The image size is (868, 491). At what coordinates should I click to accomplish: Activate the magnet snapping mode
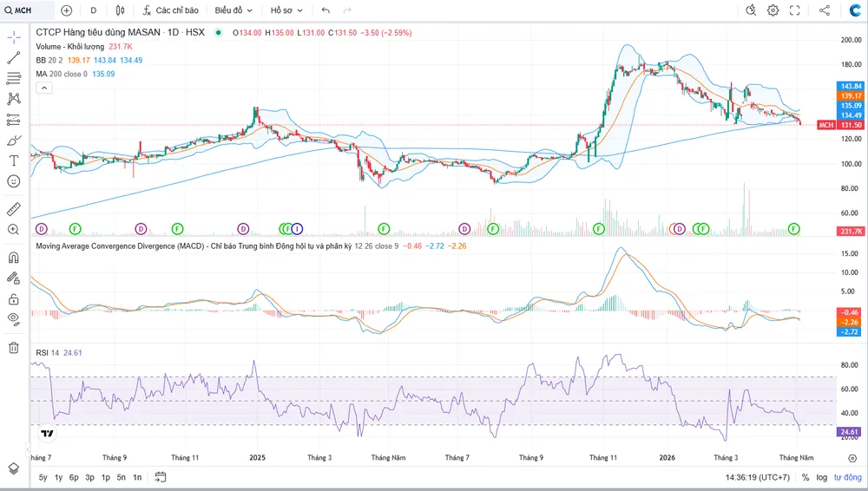point(14,258)
